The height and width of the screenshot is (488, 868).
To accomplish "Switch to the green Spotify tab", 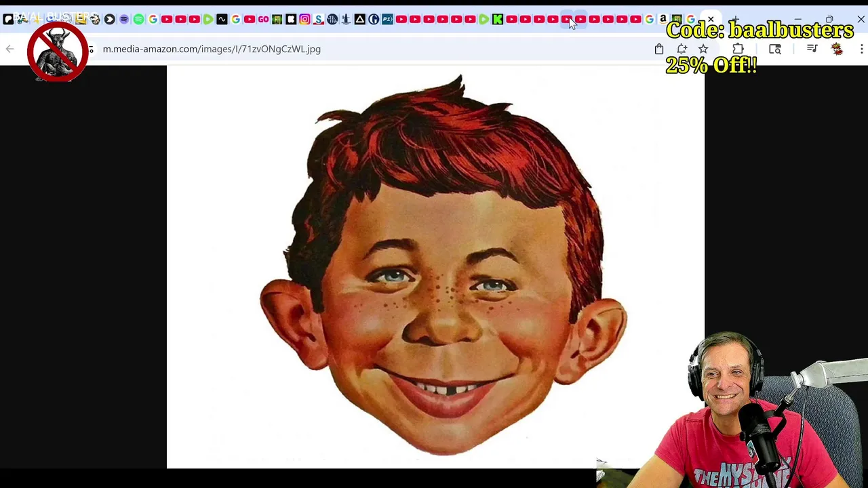I will (138, 19).
